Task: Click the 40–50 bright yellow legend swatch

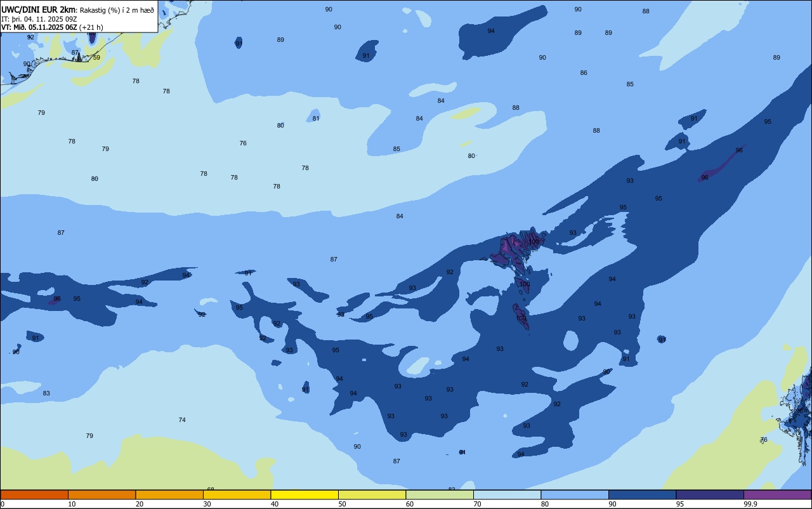Action: click(x=304, y=494)
